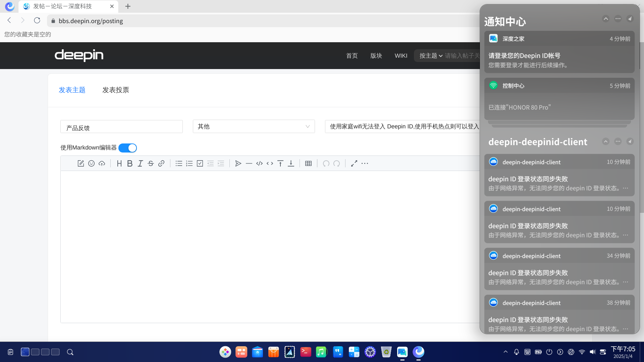Apply italic formatting in editor
Screen dimensions: 644x362
[x=140, y=163]
